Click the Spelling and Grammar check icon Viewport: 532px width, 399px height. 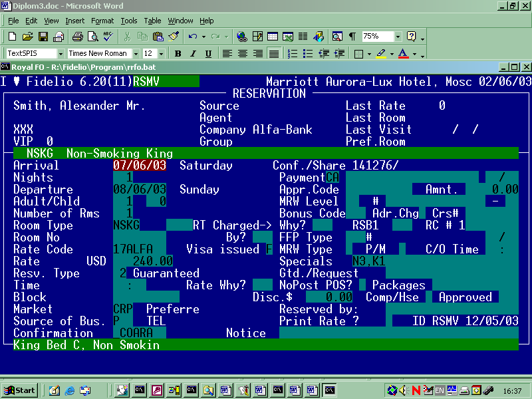(x=107, y=37)
